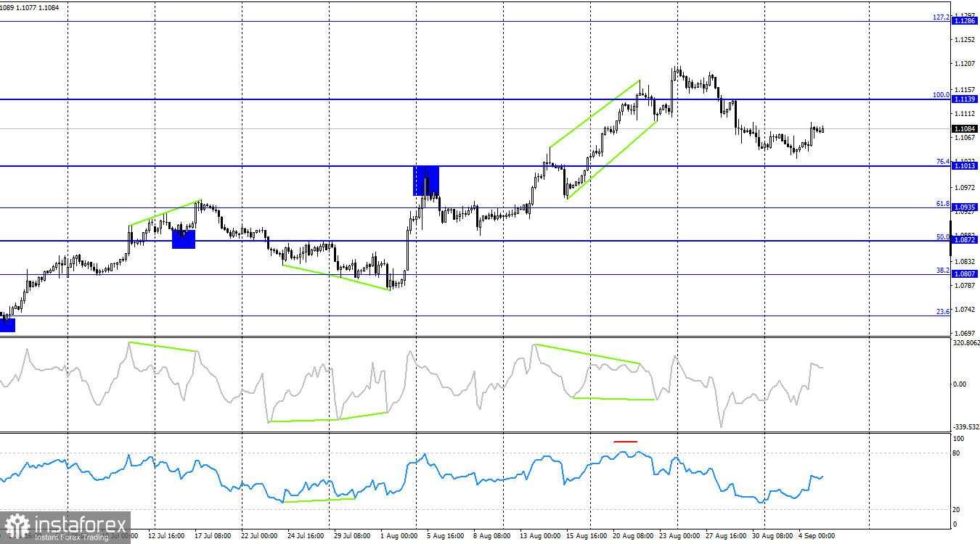
Task: Click the 17 Jul 08:00 date label
Action: click(213, 537)
